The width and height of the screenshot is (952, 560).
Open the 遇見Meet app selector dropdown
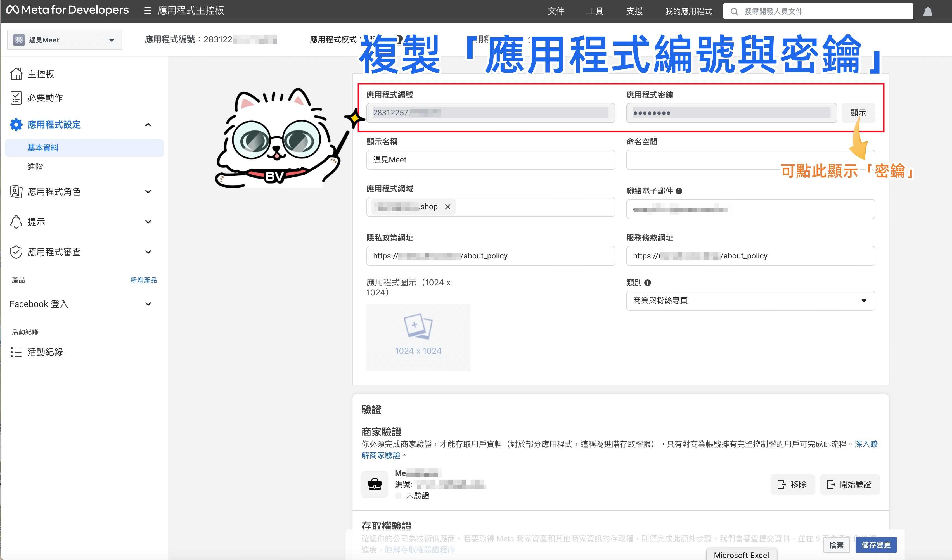pos(65,40)
